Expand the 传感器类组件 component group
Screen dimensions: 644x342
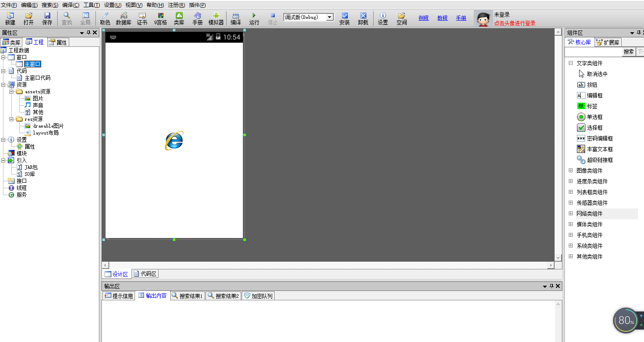pos(571,203)
